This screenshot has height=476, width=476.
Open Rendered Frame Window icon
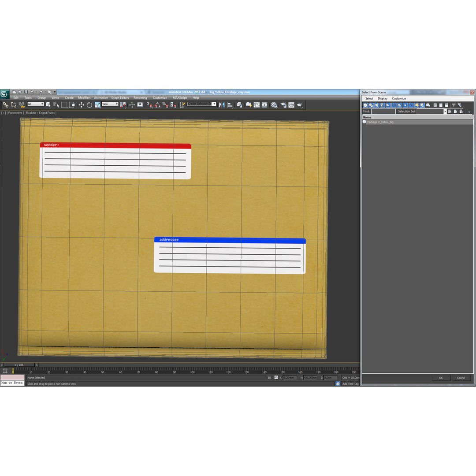(x=291, y=105)
